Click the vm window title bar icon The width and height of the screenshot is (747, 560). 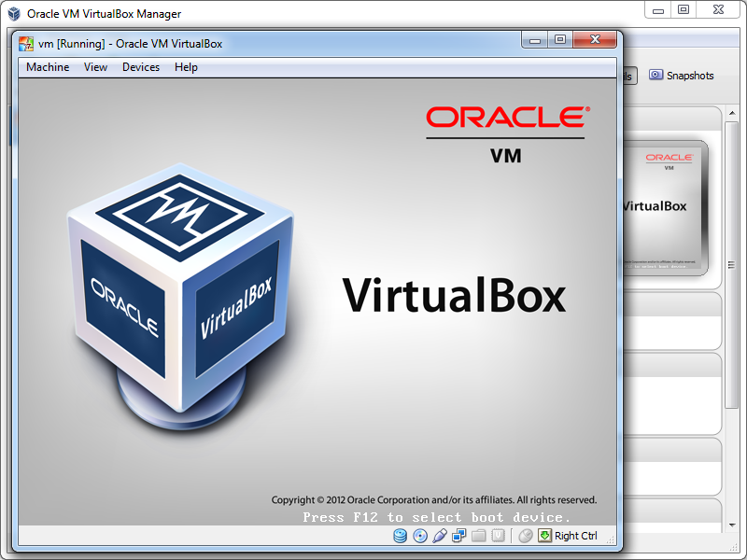[x=26, y=43]
